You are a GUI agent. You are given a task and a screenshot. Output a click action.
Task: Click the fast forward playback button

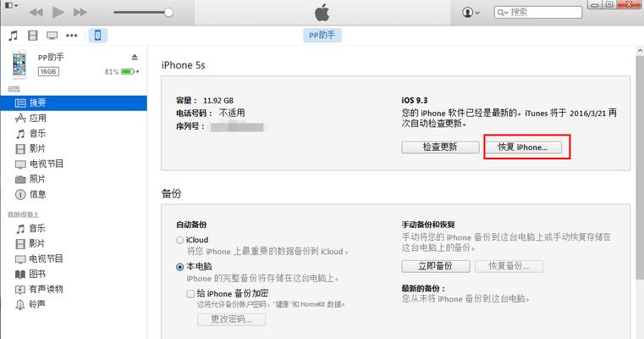[80, 13]
